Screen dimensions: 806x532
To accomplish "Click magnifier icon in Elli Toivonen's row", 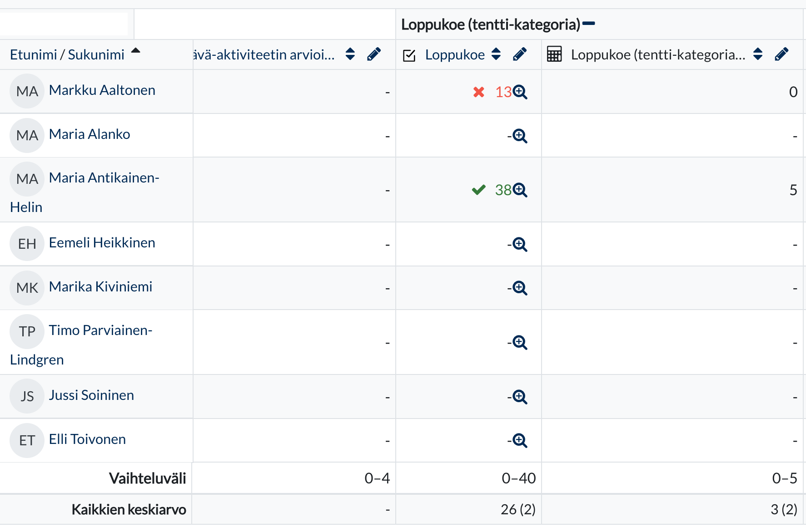I will (520, 440).
